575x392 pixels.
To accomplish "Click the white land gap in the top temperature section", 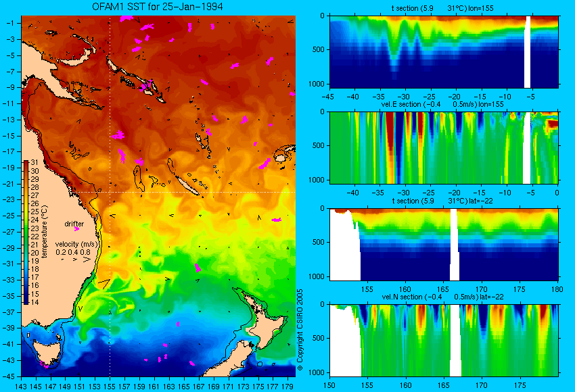I will tap(528, 51).
